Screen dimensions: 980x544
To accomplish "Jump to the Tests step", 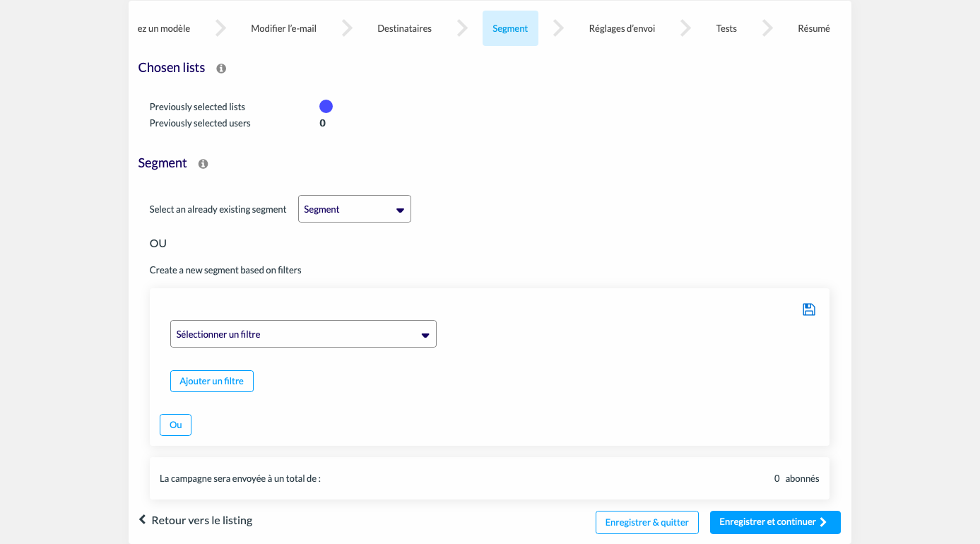I will click(x=726, y=28).
